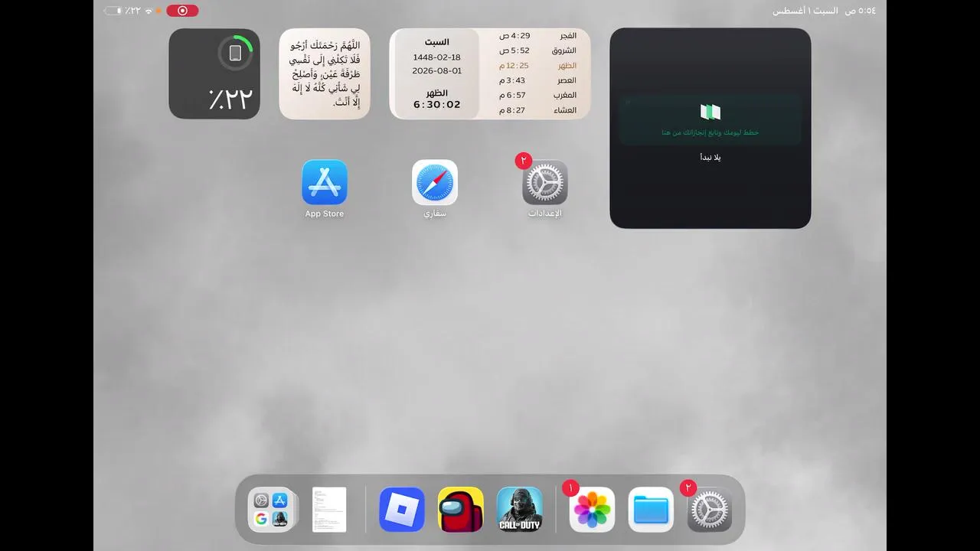Open Call of Duty in the dock
Image resolution: width=980 pixels, height=551 pixels.
(x=520, y=510)
